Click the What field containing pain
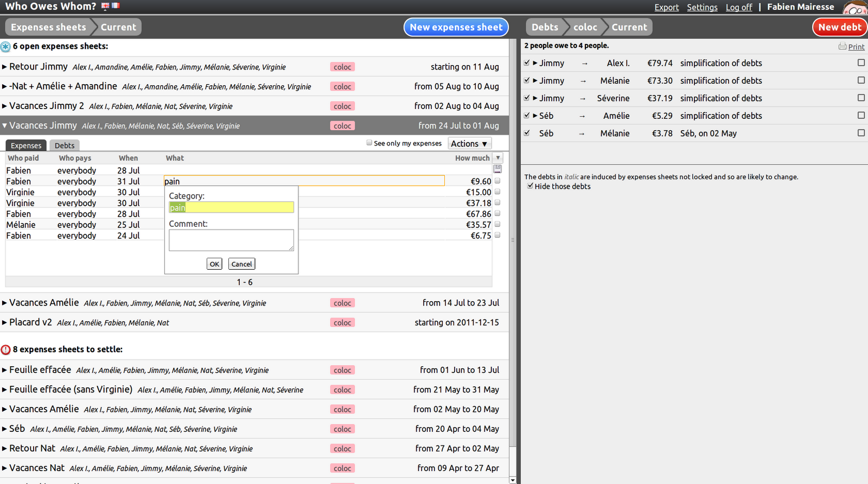Viewport: 868px width, 484px height. coord(304,181)
